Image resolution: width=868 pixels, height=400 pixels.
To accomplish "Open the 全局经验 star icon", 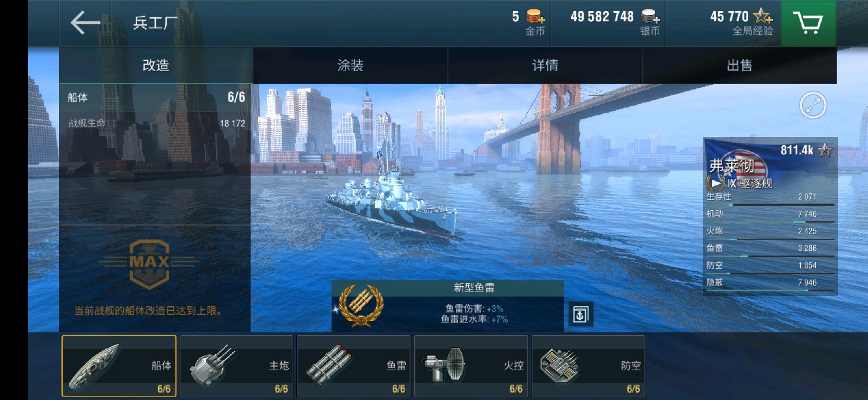I will click(x=763, y=17).
